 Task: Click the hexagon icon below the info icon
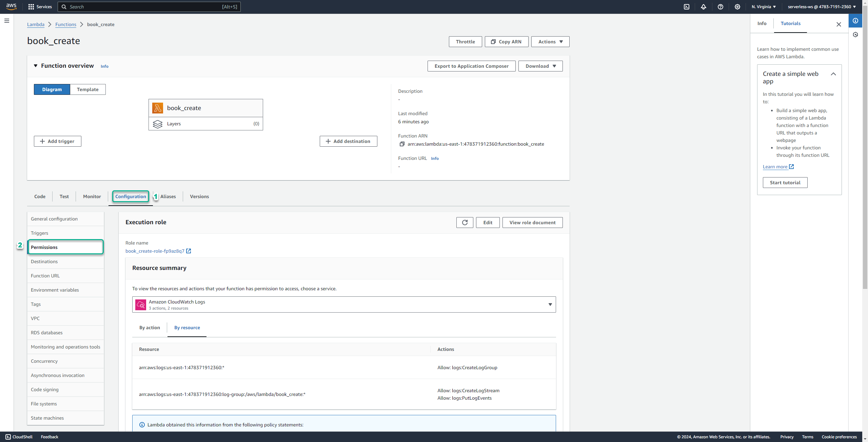[855, 35]
